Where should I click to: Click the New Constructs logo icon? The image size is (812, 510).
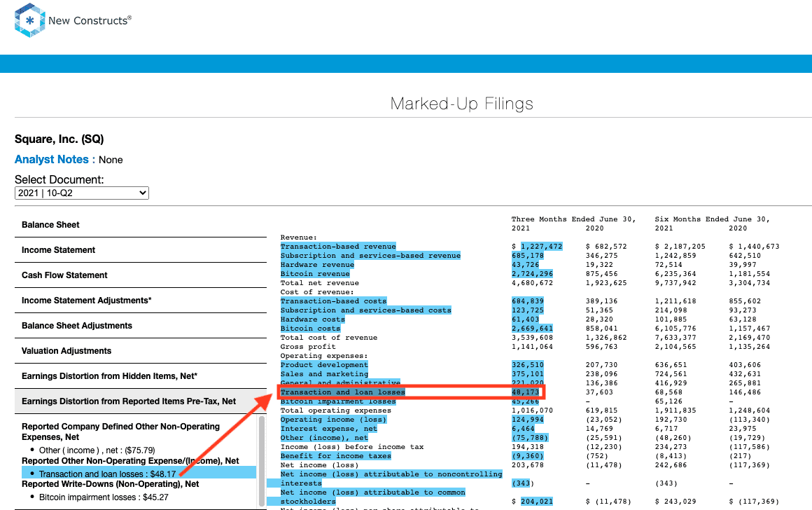click(x=30, y=20)
